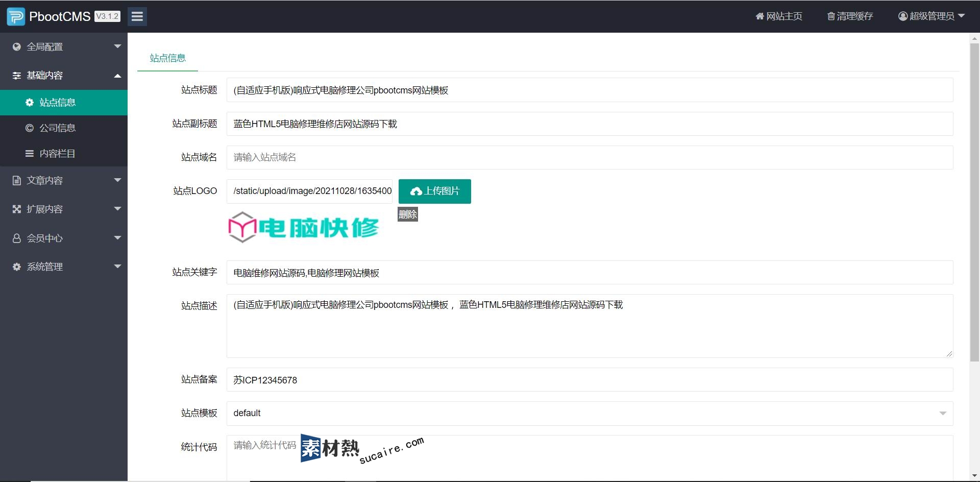This screenshot has width=980, height=482.
Task: Focus the 站点副标题 input field
Action: point(590,124)
